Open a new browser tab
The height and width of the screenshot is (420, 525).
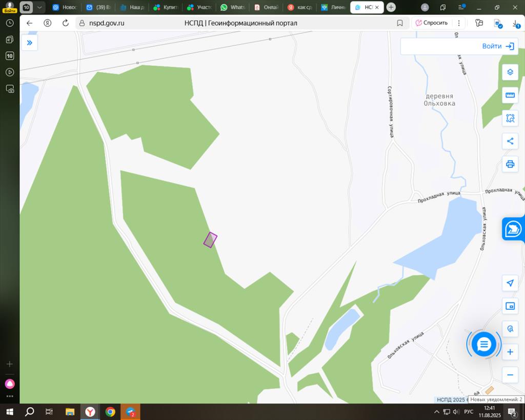click(391, 7)
